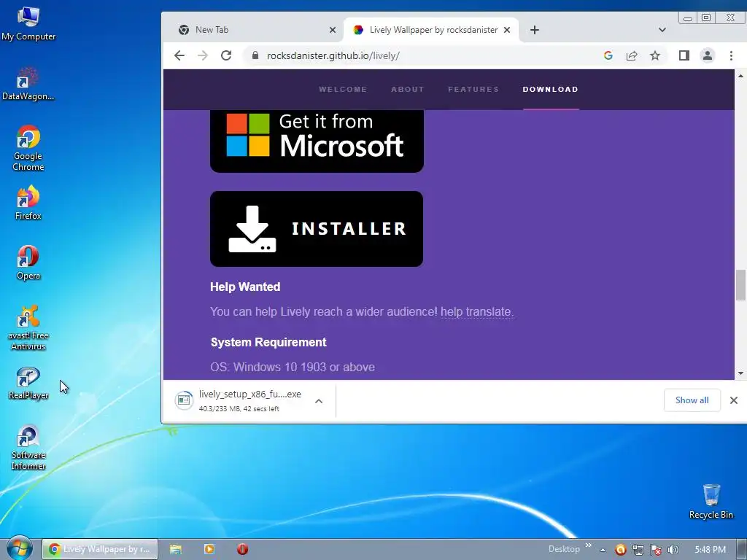Image resolution: width=747 pixels, height=560 pixels.
Task: Expand the tab search chevron
Action: (662, 30)
